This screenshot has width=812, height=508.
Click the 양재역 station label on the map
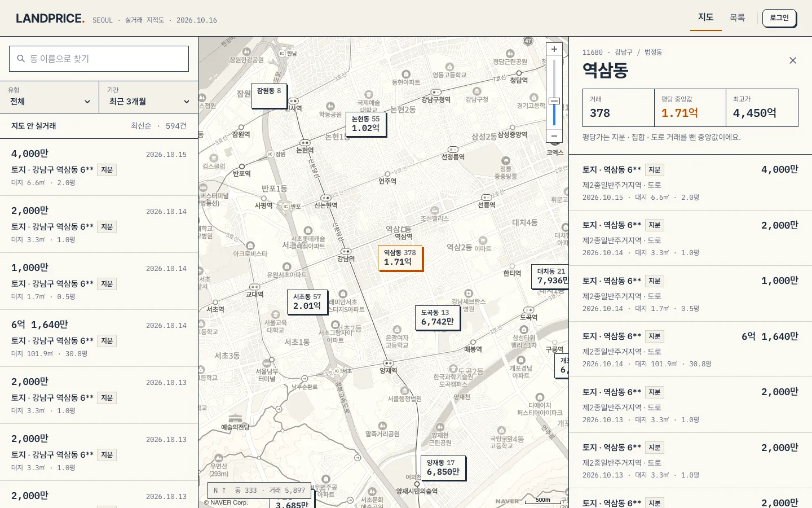(x=389, y=370)
